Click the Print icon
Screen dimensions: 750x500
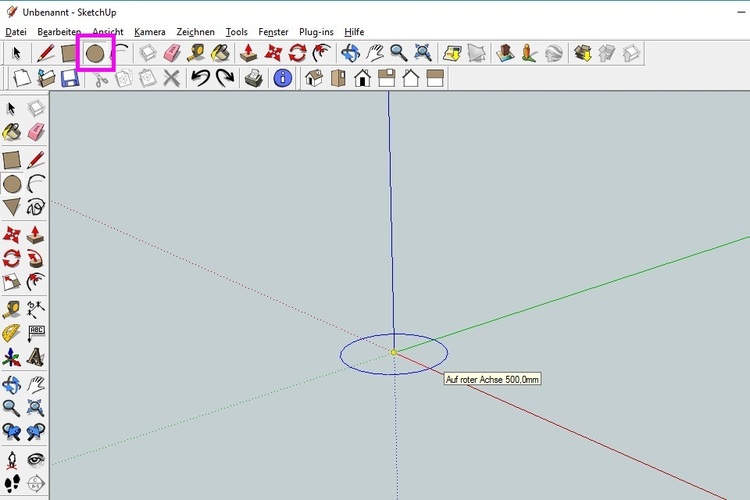[254, 78]
